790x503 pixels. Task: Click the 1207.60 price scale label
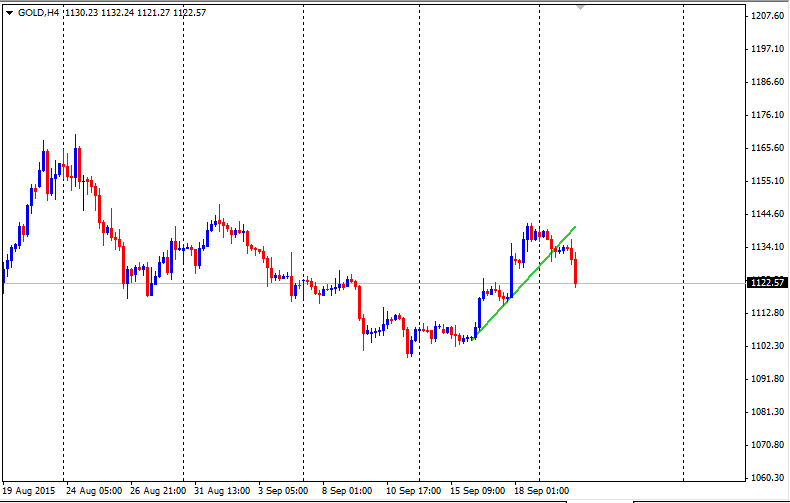pos(767,16)
